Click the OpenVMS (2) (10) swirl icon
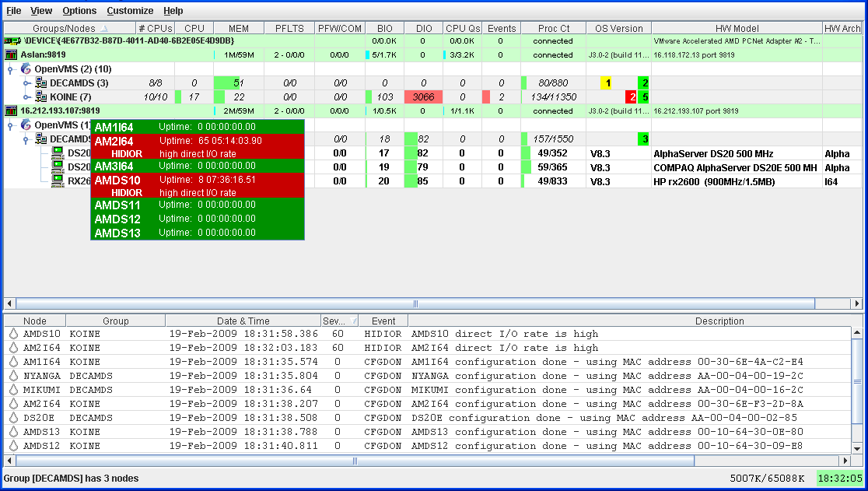Image resolution: width=868 pixels, height=491 pixels. coord(26,68)
